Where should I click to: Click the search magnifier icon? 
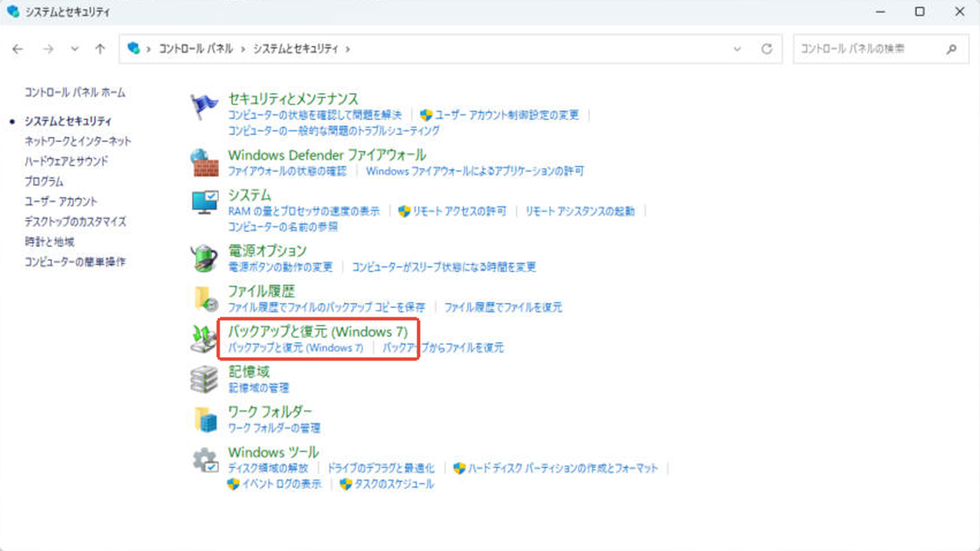coord(952,48)
